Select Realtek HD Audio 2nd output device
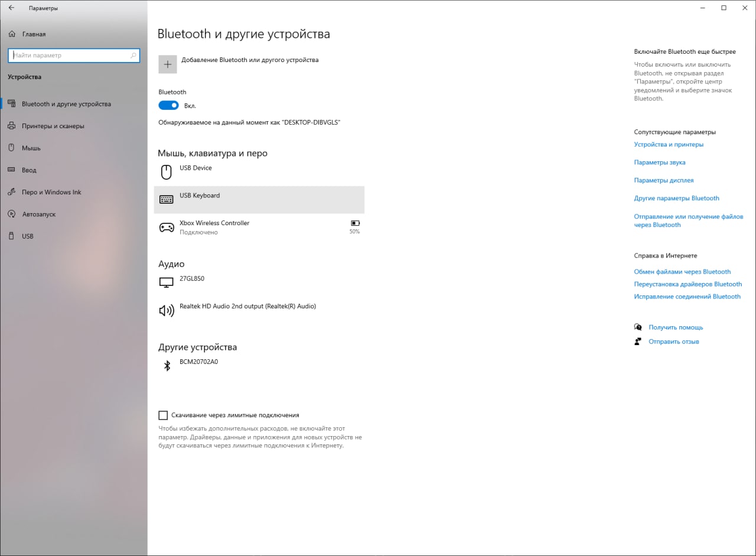This screenshot has width=756, height=556. coord(259,311)
